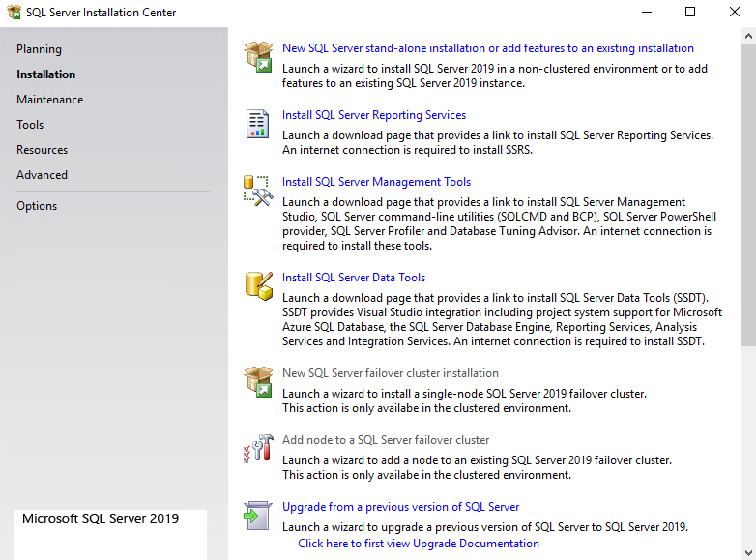The height and width of the screenshot is (560, 756).
Task: Click the Upgrade from previous version icon
Action: 258,516
